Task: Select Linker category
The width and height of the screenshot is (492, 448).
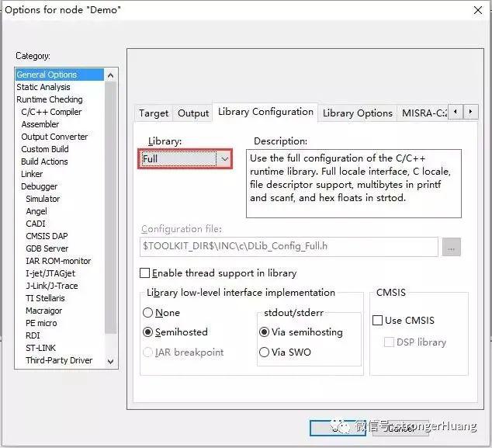Action: pyautogui.click(x=60, y=174)
